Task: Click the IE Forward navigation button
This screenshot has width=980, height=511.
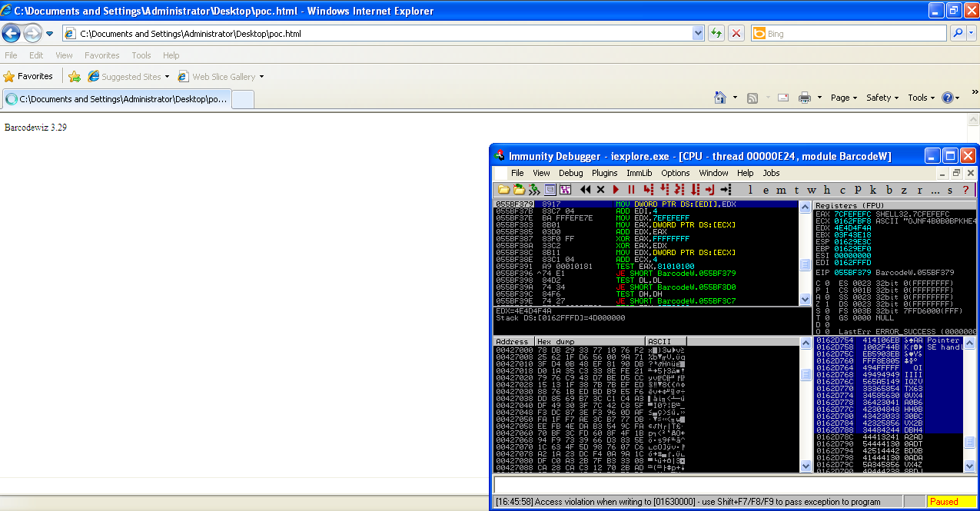Action: pos(32,33)
